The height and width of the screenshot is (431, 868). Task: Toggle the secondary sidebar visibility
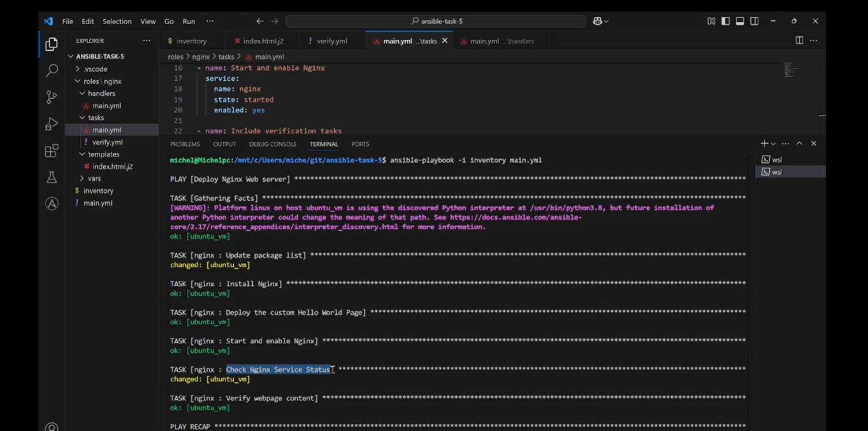click(x=754, y=21)
